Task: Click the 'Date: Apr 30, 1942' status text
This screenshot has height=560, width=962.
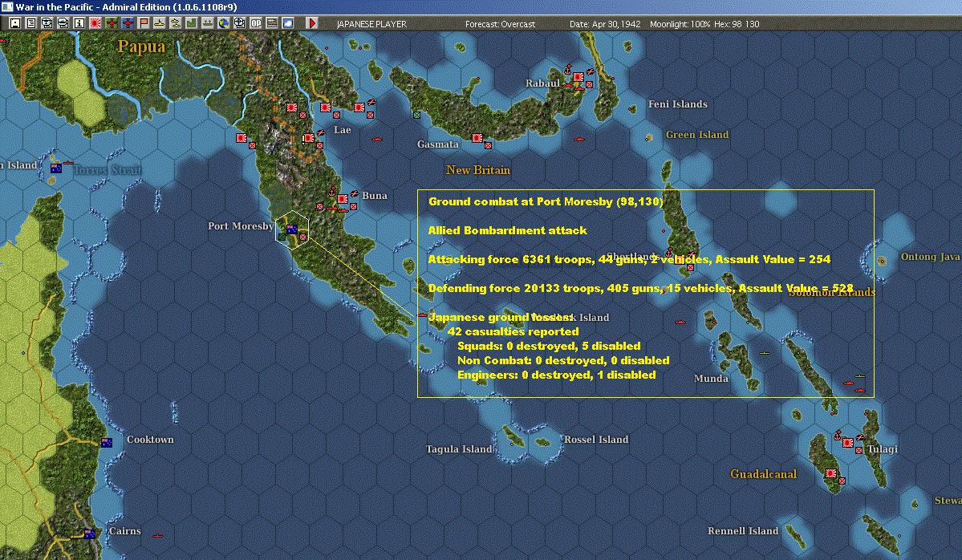Action: [605, 24]
